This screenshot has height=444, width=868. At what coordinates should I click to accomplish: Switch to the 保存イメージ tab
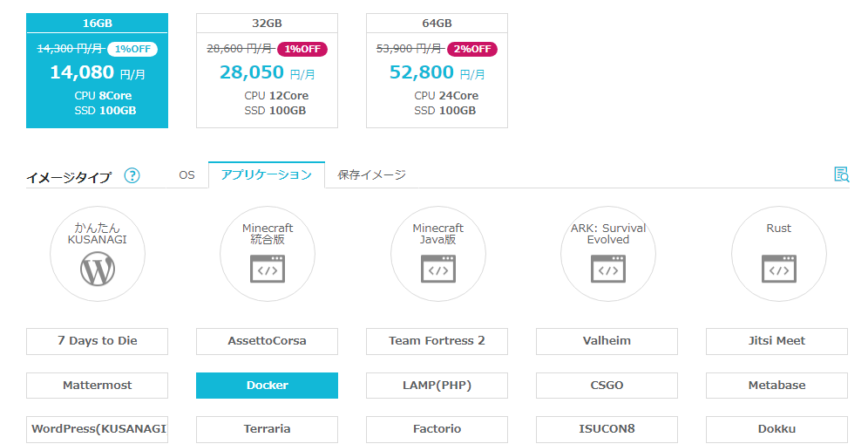click(371, 174)
